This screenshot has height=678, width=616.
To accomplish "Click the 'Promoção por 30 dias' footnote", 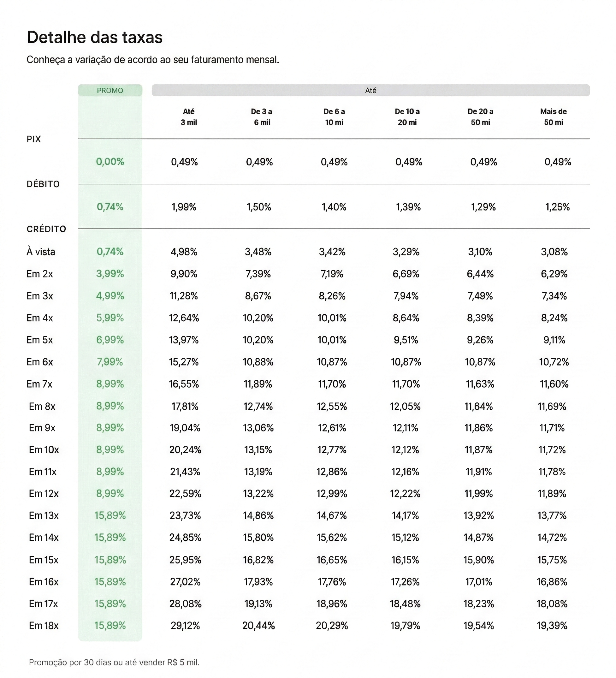I will [x=114, y=662].
